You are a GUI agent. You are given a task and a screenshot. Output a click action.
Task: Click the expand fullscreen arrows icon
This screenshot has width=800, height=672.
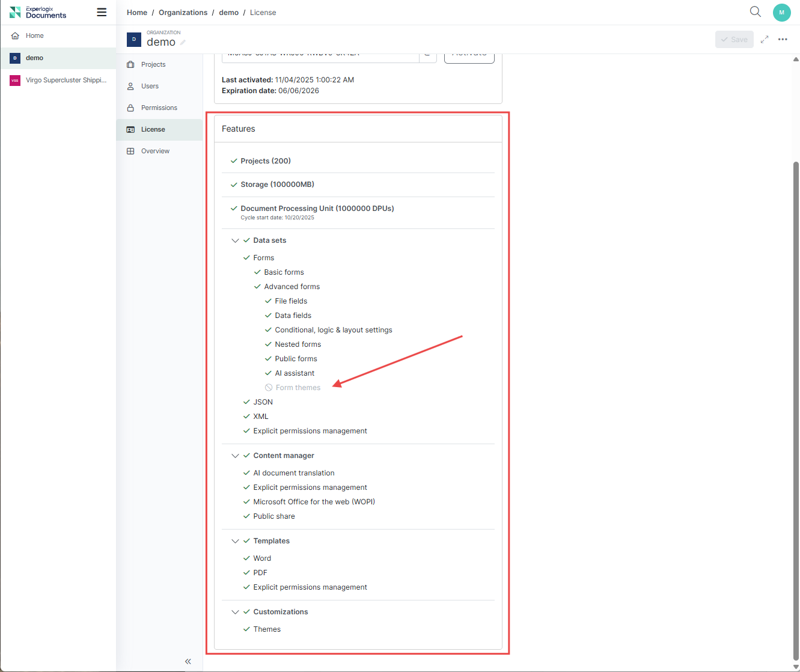[x=765, y=40]
